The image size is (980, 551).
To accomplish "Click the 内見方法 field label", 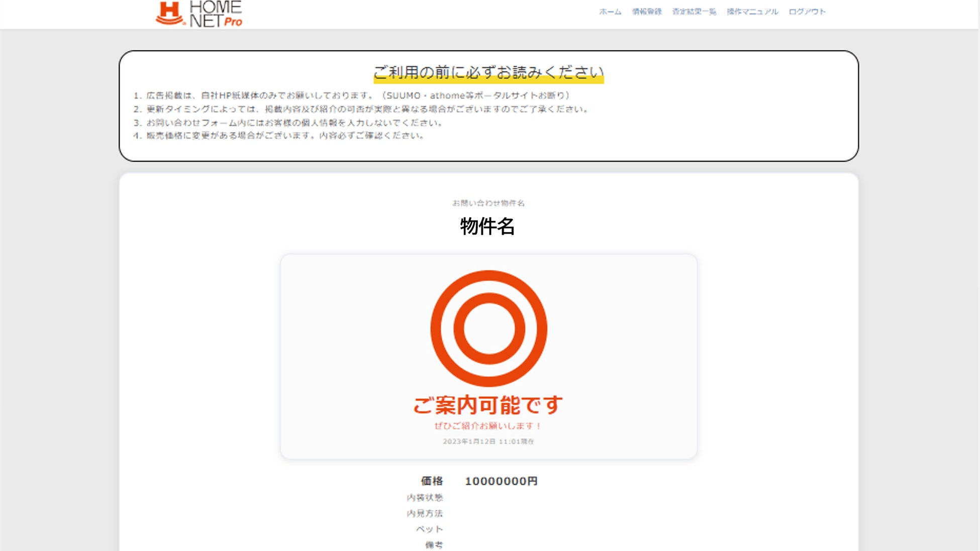I will click(x=425, y=513).
